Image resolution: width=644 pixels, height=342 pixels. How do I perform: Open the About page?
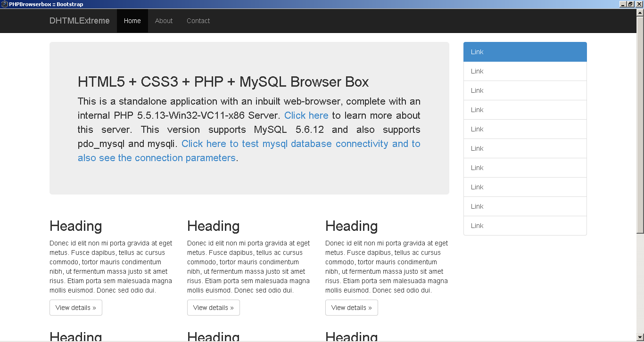pyautogui.click(x=164, y=21)
